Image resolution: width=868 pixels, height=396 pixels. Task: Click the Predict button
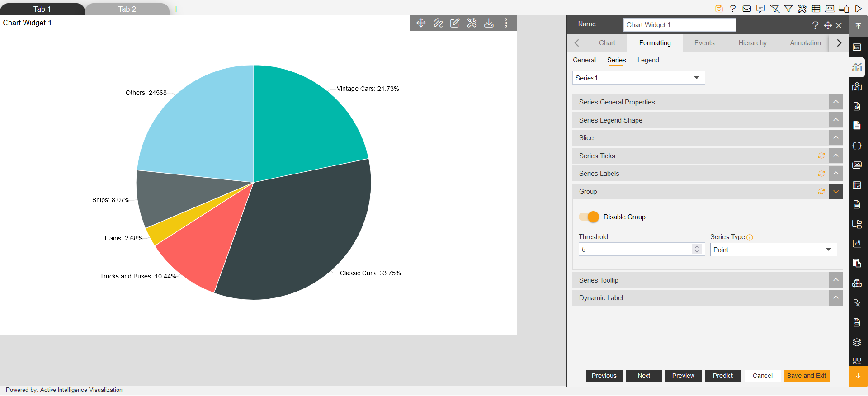click(x=722, y=376)
